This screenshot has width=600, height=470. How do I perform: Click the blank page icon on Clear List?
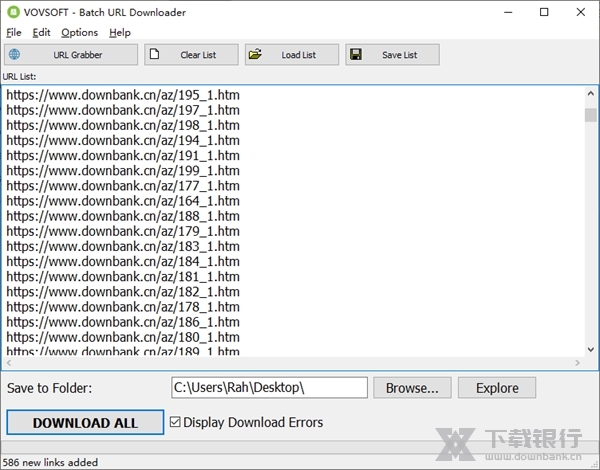(154, 54)
